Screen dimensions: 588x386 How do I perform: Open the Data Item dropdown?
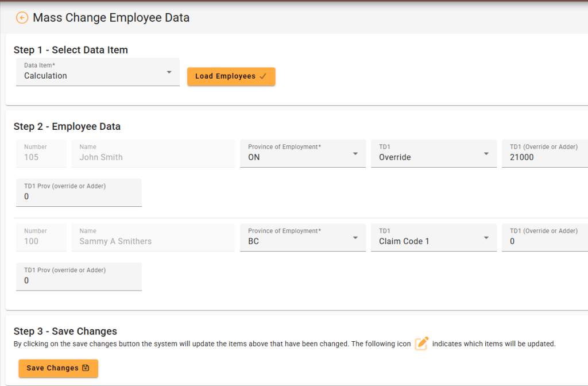click(x=98, y=72)
